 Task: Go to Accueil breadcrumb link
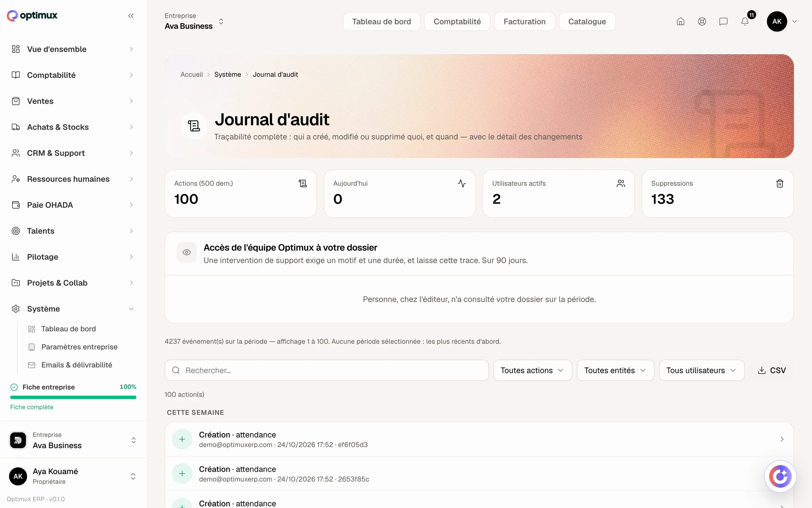(191, 75)
